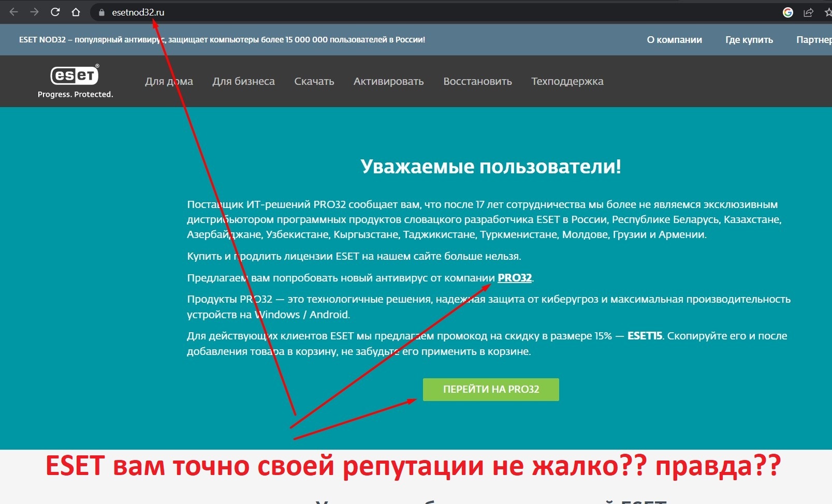
Task: Click the ESET15 promo code text
Action: pyautogui.click(x=645, y=336)
